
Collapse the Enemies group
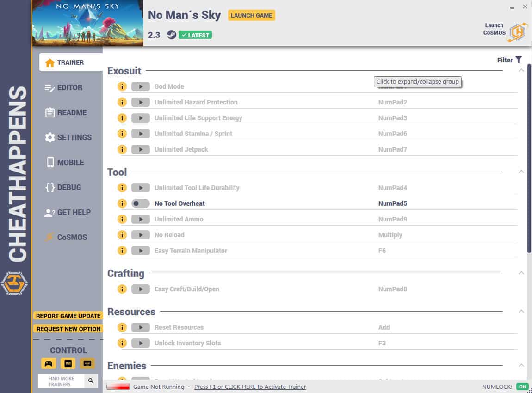click(x=521, y=365)
